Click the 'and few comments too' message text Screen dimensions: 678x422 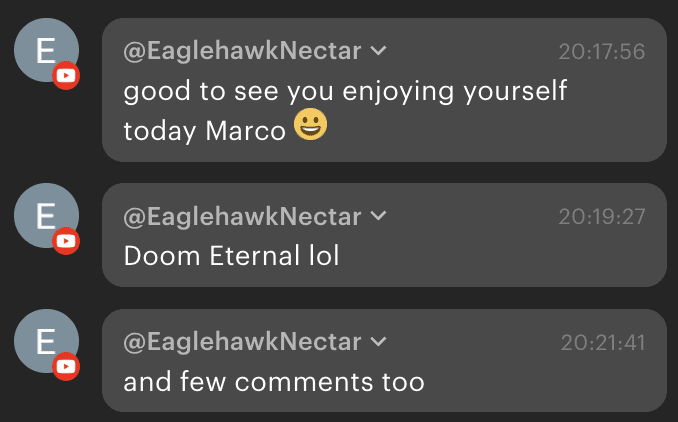[274, 381]
